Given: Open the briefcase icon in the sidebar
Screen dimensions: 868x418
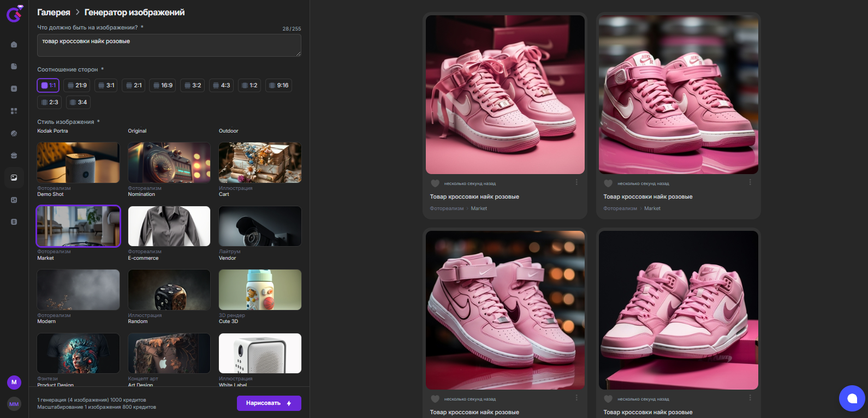Looking at the screenshot, I should [14, 156].
